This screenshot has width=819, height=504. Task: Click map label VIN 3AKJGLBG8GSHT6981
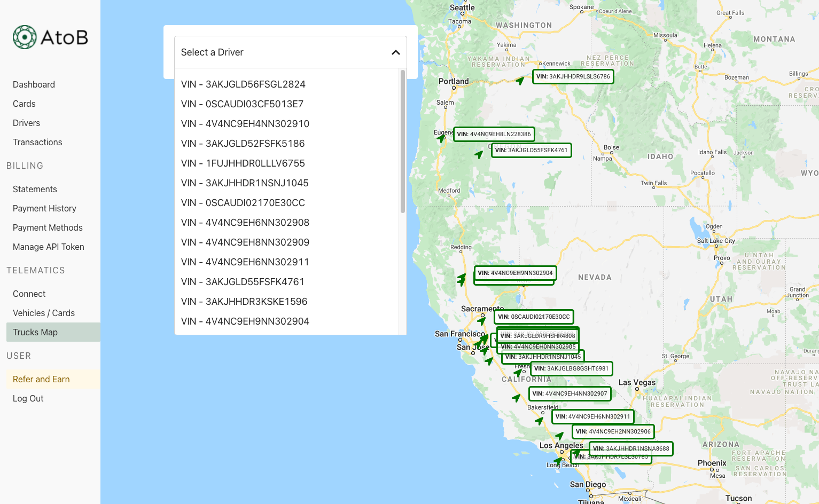(571, 368)
